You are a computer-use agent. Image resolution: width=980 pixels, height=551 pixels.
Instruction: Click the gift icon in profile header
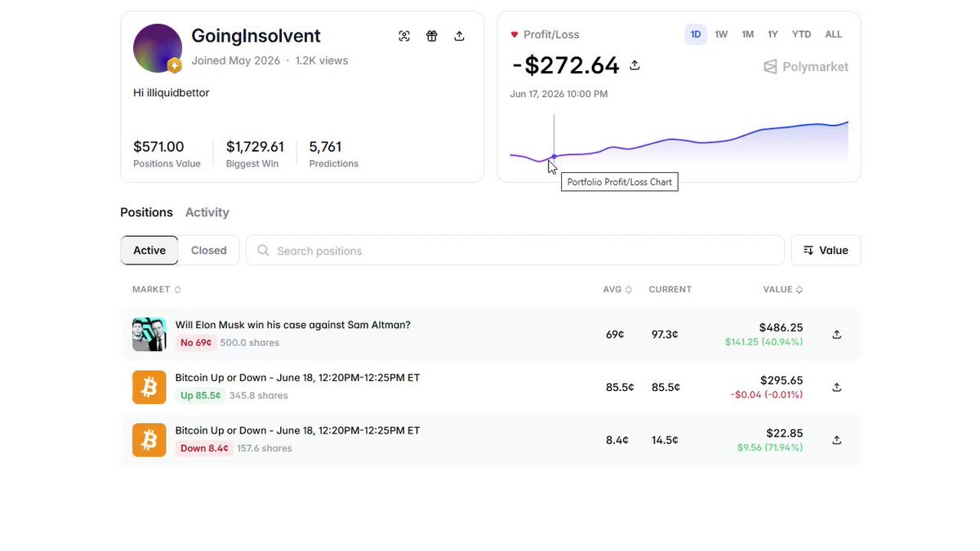(432, 36)
